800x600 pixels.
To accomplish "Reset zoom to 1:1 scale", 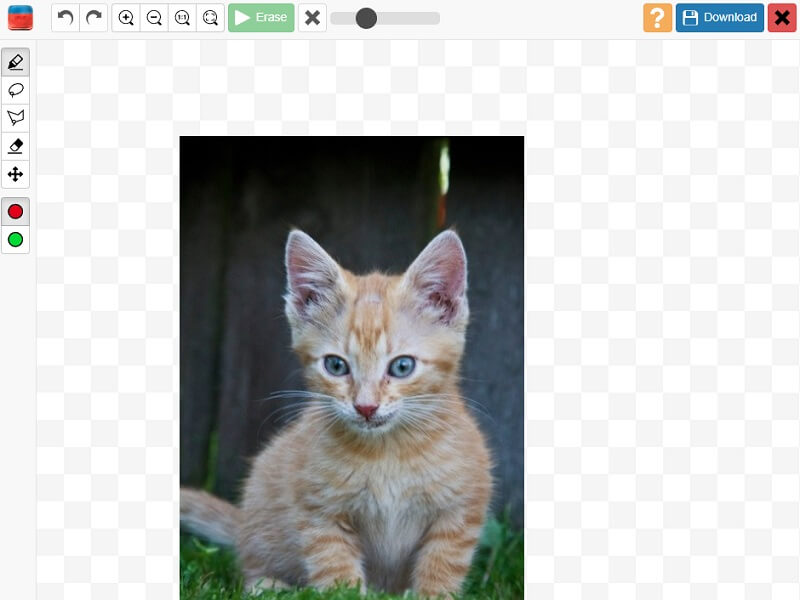I will pyautogui.click(x=182, y=17).
